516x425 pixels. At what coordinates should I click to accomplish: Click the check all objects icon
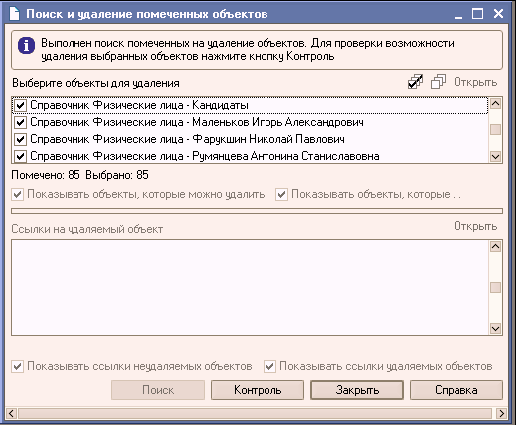[416, 82]
